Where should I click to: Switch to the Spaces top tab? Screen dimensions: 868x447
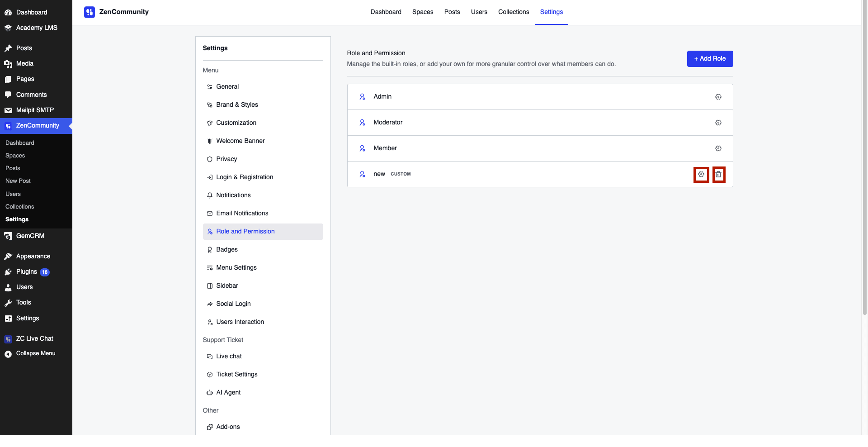pos(423,12)
